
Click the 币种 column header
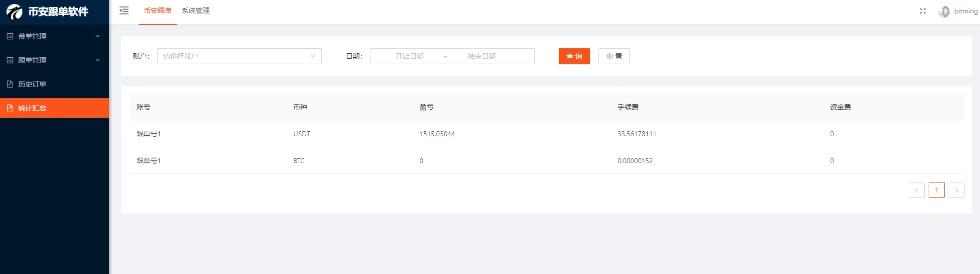click(x=300, y=107)
